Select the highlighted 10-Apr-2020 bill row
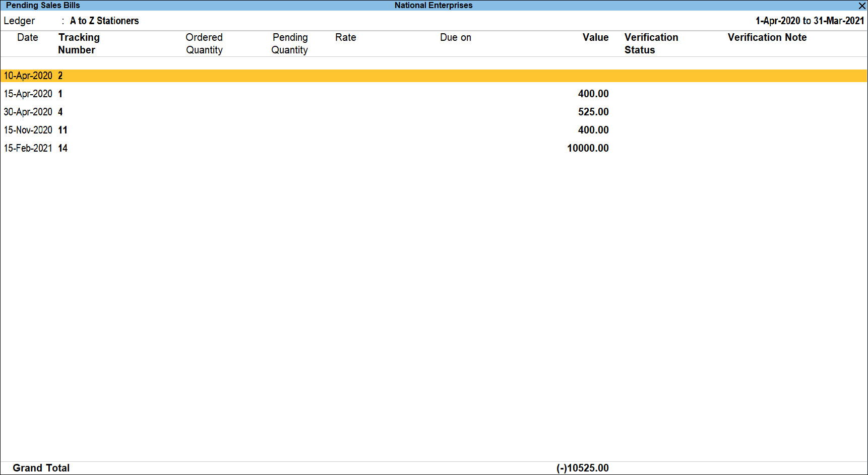 point(28,75)
